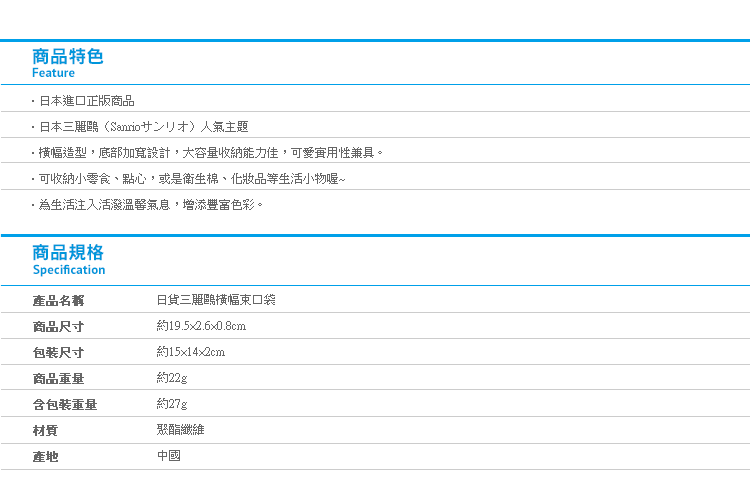Image resolution: width=750 pixels, height=496 pixels.
Task: Click the origin value 中國
Action: pos(168,456)
